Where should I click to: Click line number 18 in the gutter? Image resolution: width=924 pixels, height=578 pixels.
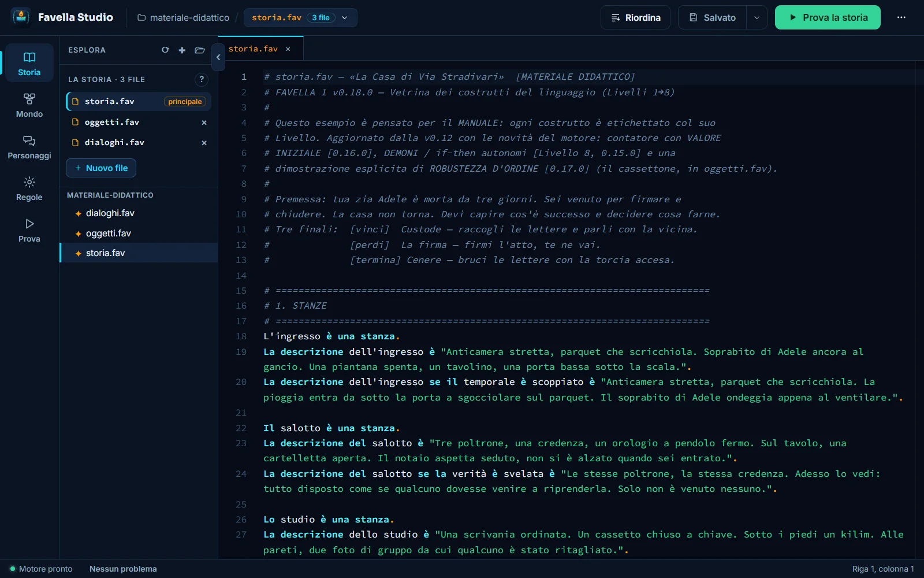[241, 336]
